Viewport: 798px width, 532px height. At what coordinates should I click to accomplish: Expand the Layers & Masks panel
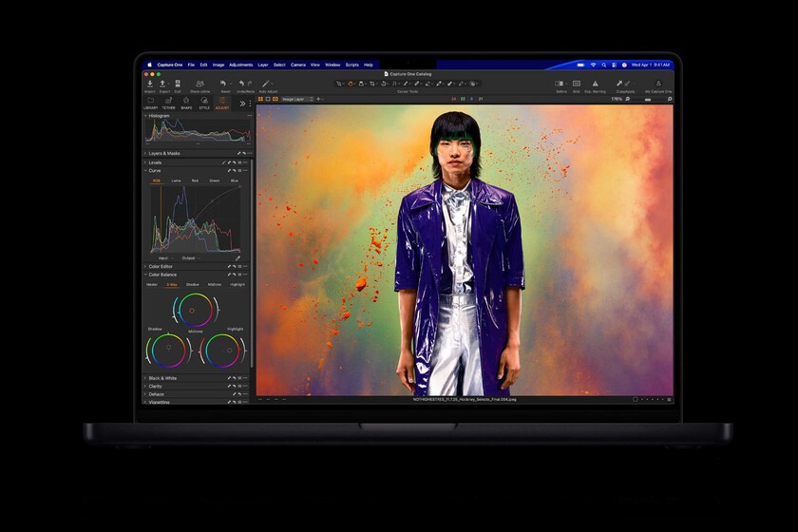(163, 153)
